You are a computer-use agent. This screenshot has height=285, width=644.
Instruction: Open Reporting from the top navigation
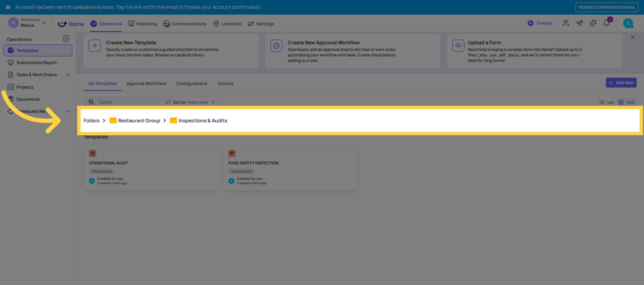coord(143,24)
